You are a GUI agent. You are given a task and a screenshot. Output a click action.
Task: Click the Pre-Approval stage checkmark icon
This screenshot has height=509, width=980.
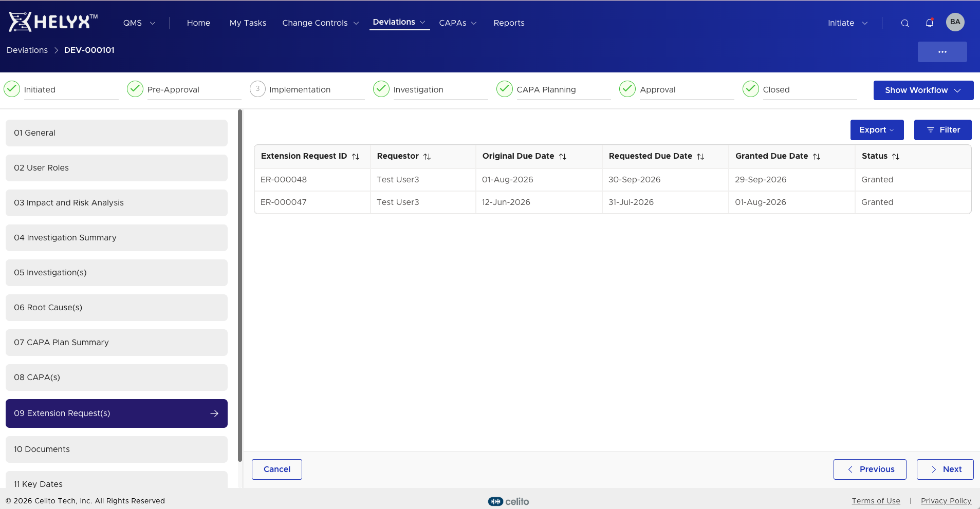click(x=135, y=89)
